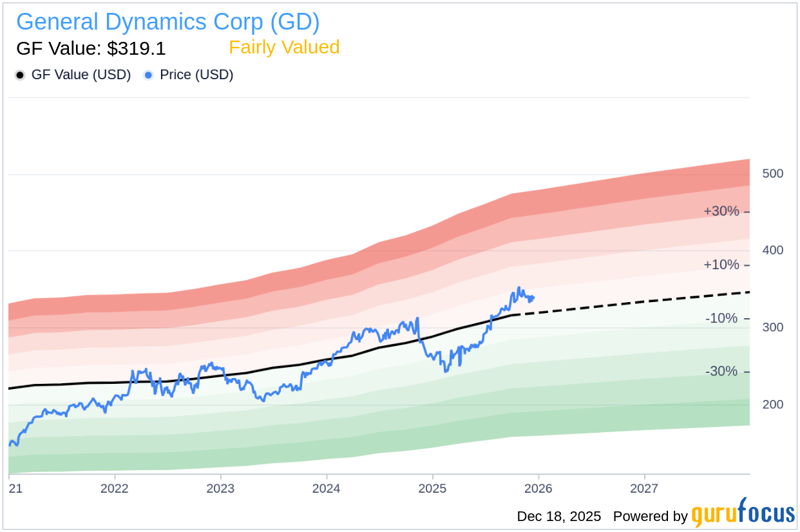Click the 2022 x-axis label

tap(115, 488)
